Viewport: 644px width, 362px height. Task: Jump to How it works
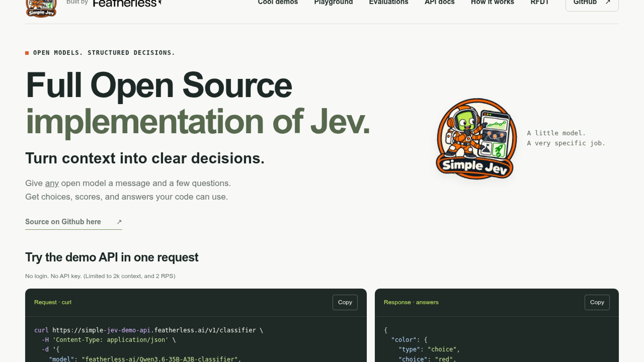[492, 2]
